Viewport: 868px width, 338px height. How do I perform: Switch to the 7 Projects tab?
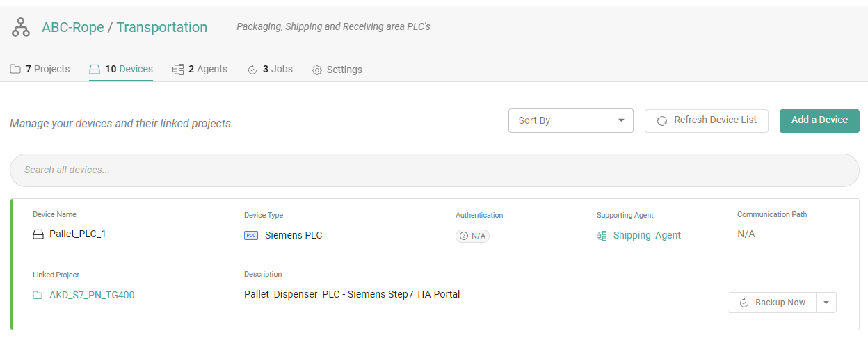click(x=40, y=70)
